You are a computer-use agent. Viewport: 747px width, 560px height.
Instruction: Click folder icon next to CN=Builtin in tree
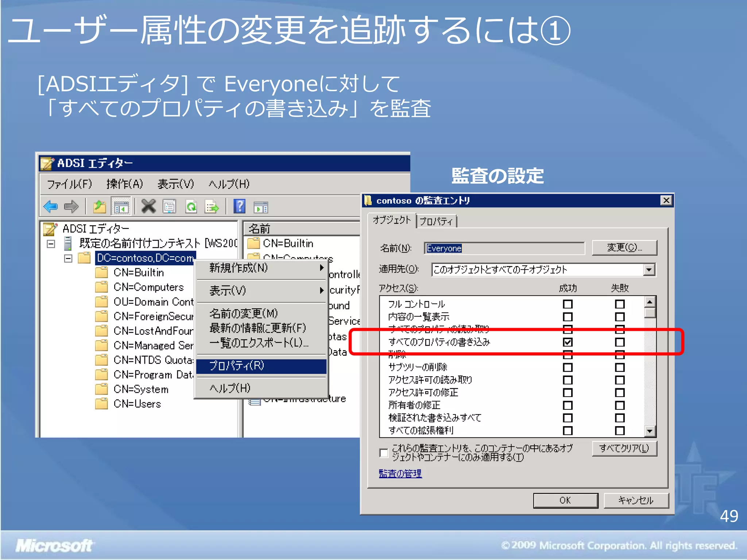[x=102, y=273]
